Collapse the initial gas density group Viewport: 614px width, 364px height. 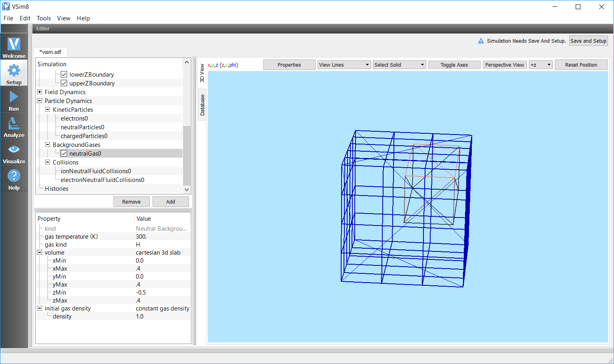coord(40,308)
